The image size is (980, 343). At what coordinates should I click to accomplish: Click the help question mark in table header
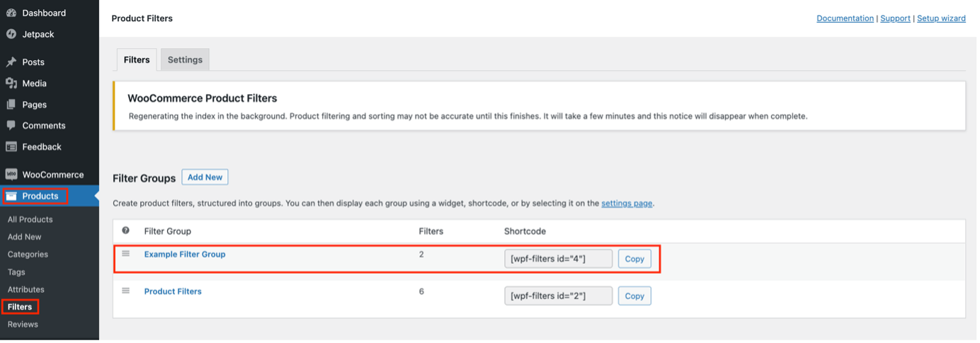(x=126, y=231)
